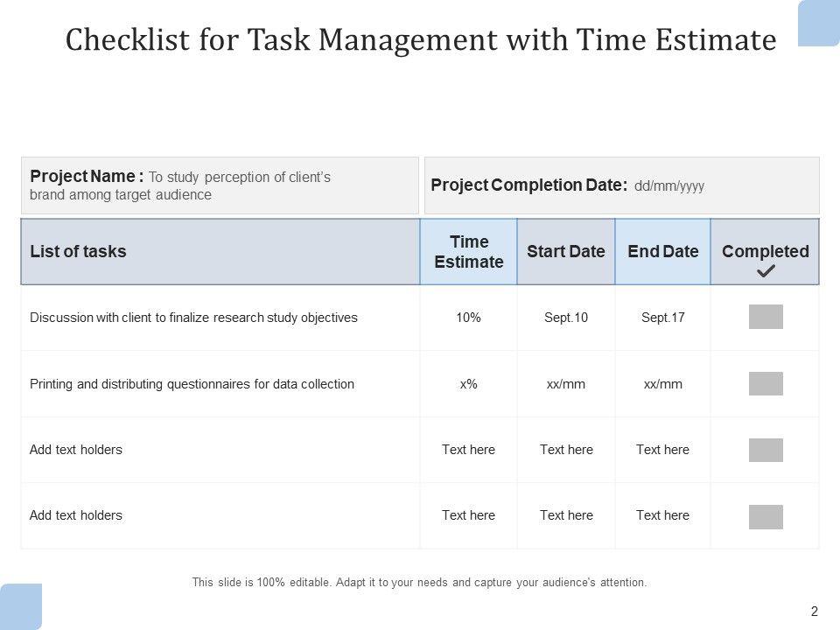Select the Time Estimate column header

pyautogui.click(x=468, y=252)
